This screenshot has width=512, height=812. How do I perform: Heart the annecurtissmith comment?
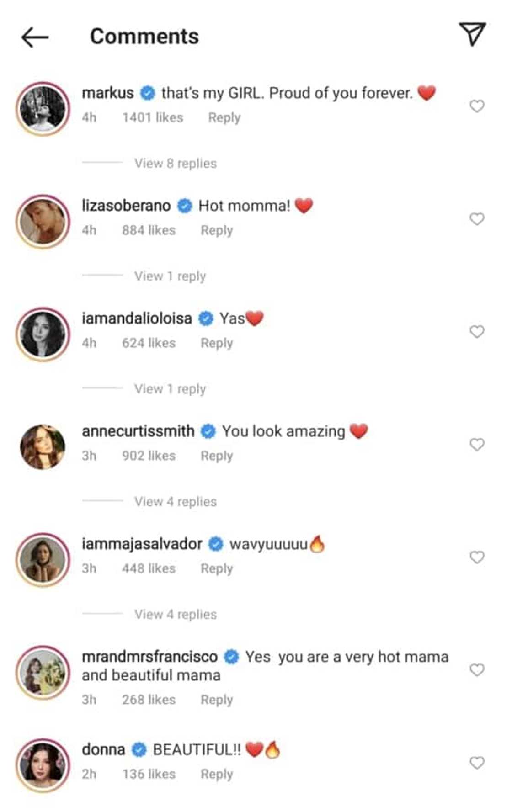[477, 444]
